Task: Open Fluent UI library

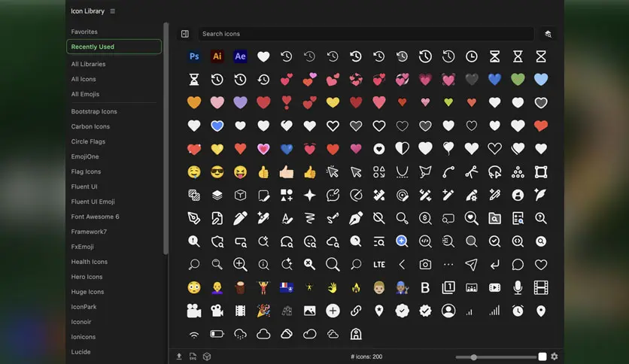Action: 84,187
